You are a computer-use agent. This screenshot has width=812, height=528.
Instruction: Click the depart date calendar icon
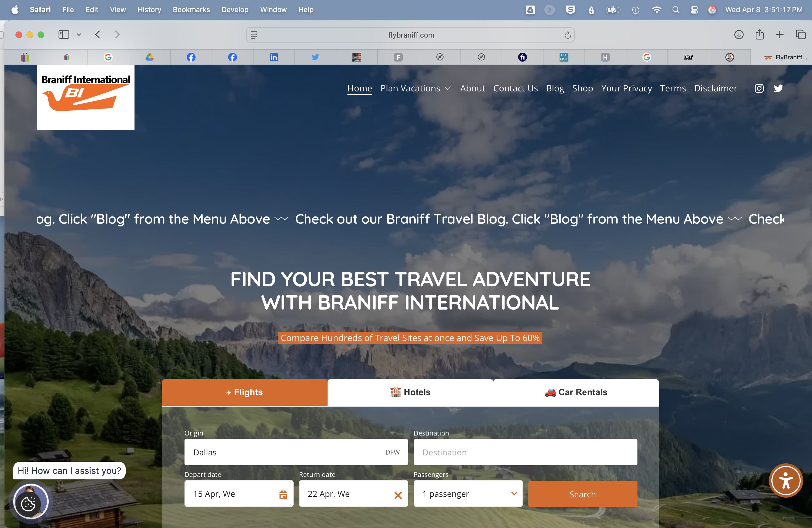tap(283, 494)
